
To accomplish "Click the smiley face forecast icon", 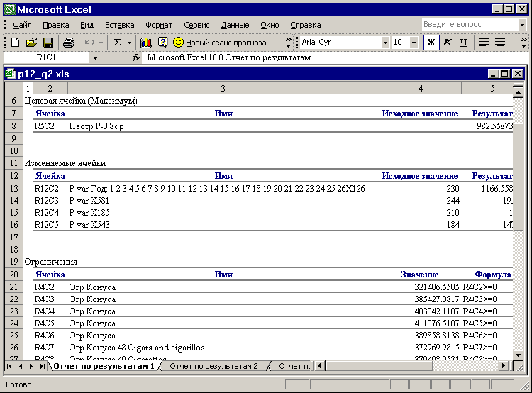I will coord(178,43).
